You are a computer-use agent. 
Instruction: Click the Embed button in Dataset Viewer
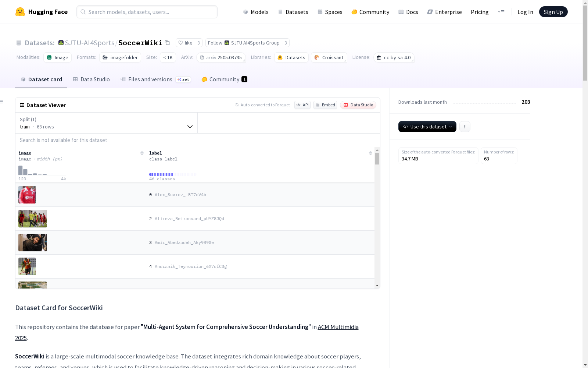pos(325,105)
